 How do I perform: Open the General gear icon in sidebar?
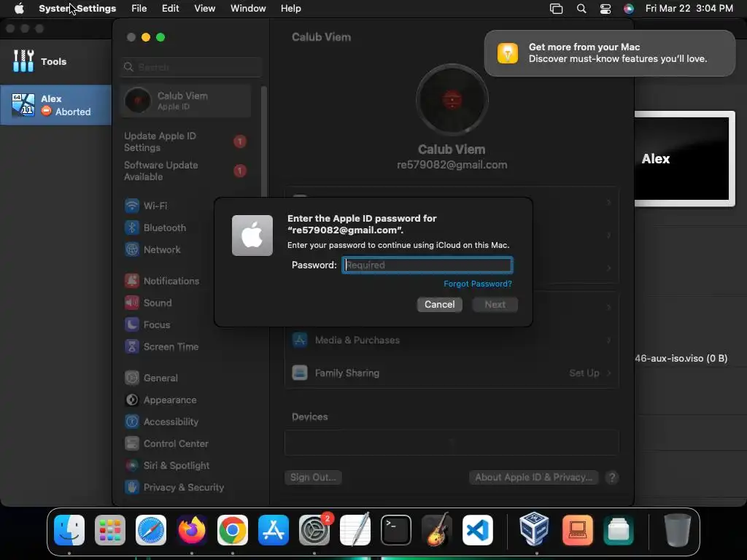point(132,378)
